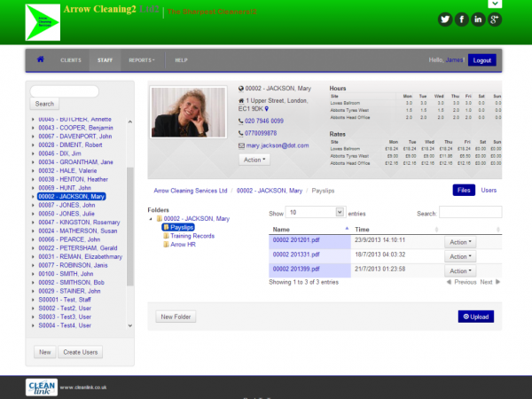
Task: Click the Logout button
Action: (x=481, y=60)
